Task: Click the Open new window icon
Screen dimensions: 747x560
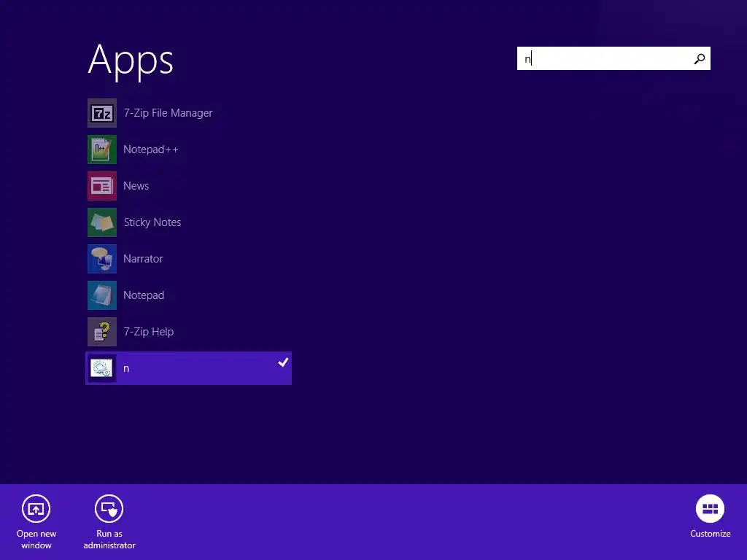Action: tap(36, 508)
